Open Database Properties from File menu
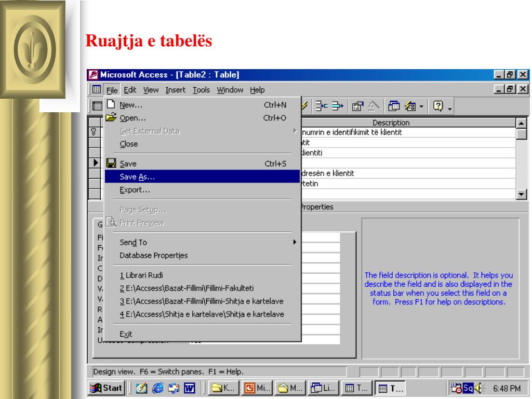 pyautogui.click(x=202, y=255)
